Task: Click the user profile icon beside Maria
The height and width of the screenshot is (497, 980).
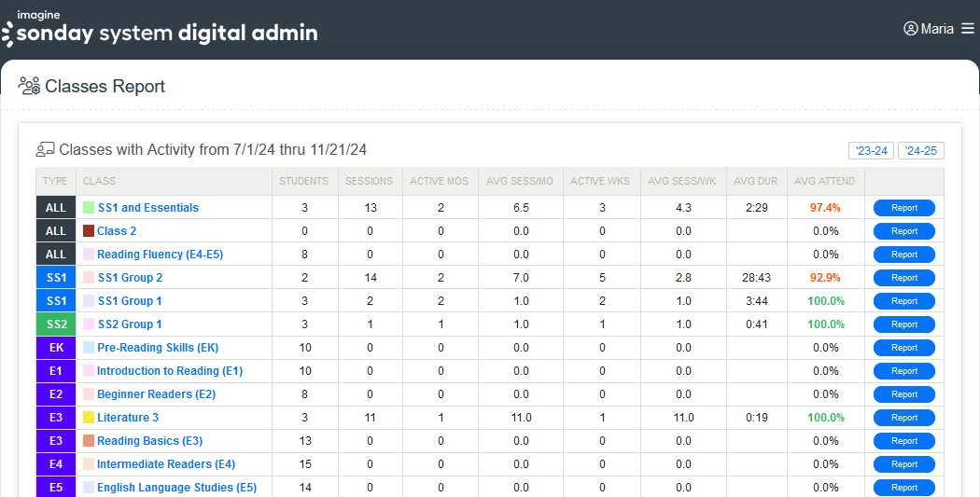Action: click(x=911, y=29)
